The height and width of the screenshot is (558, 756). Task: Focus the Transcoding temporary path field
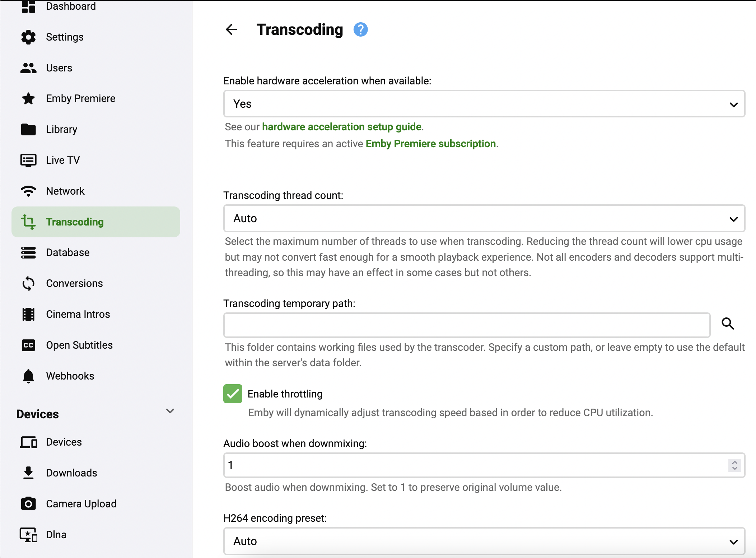coord(467,325)
